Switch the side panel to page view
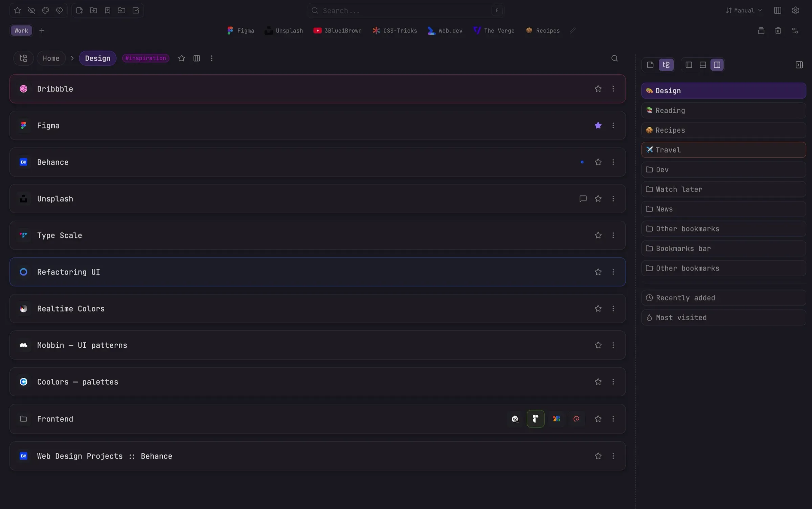This screenshot has height=509, width=812. pyautogui.click(x=650, y=65)
